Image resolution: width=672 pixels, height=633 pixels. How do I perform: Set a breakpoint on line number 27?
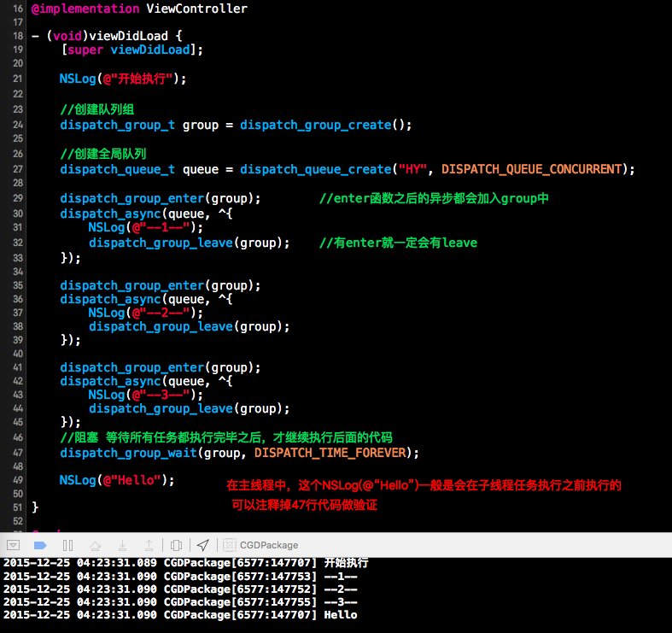[18, 169]
